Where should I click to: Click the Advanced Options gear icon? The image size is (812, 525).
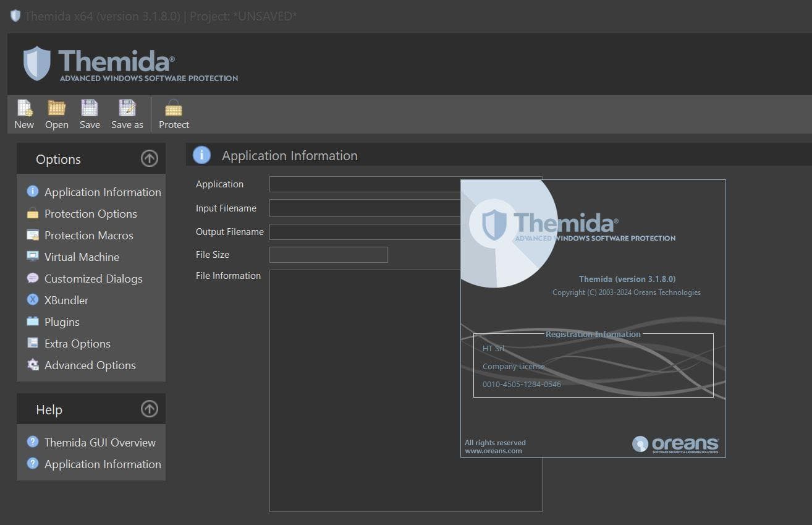click(x=33, y=365)
